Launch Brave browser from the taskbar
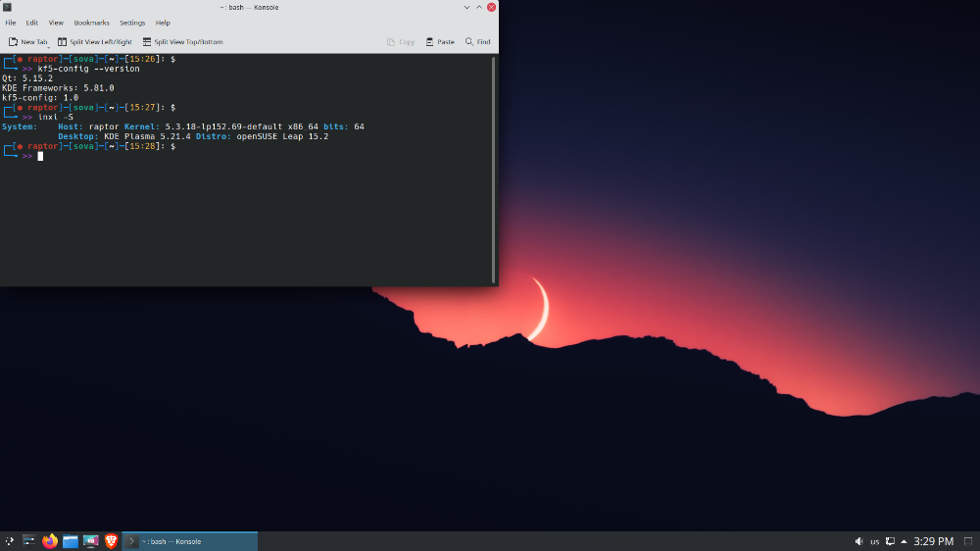Screen dimensions: 980x551 tap(112, 541)
